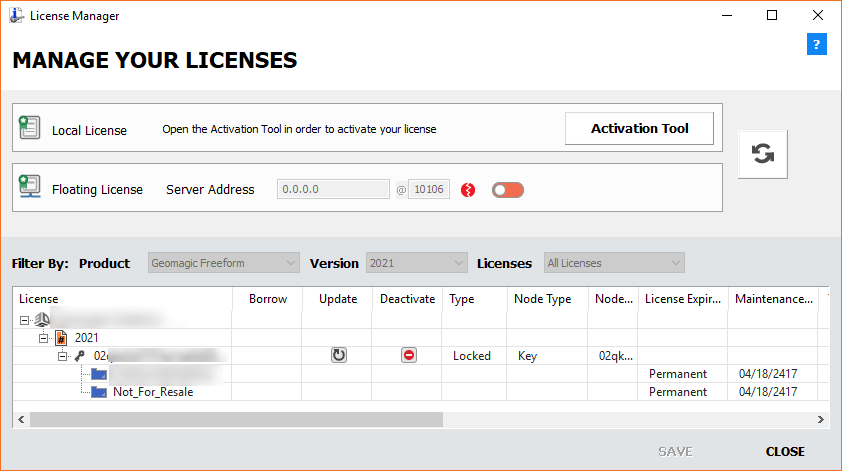Open help via the blue question mark
Viewport: 842px width, 471px height.
[816, 45]
